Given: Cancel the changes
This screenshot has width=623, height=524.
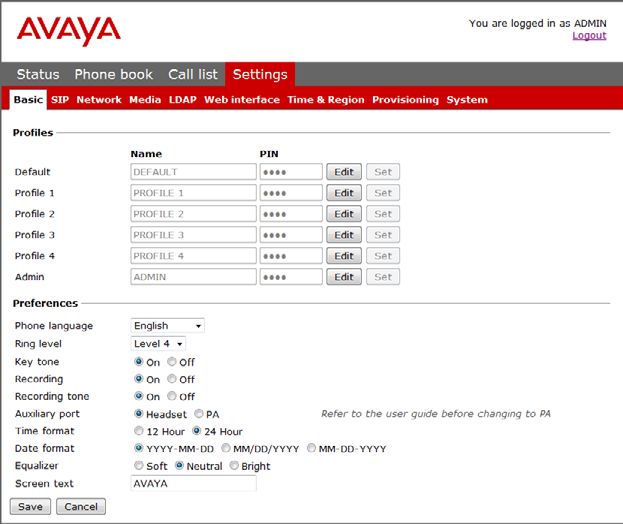Looking at the screenshot, I should coord(81,507).
